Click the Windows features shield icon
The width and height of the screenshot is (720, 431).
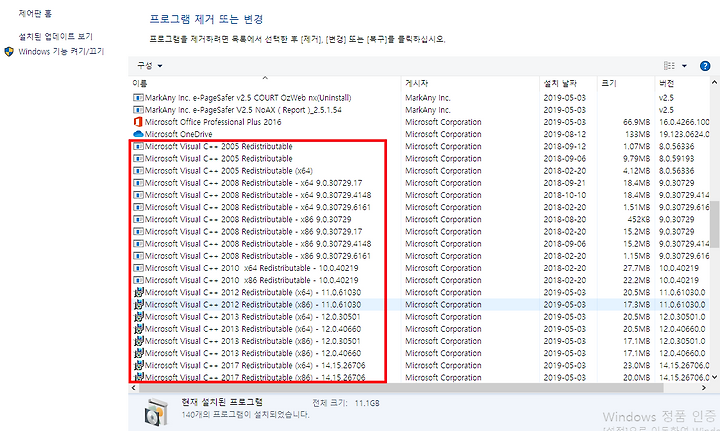[9, 51]
